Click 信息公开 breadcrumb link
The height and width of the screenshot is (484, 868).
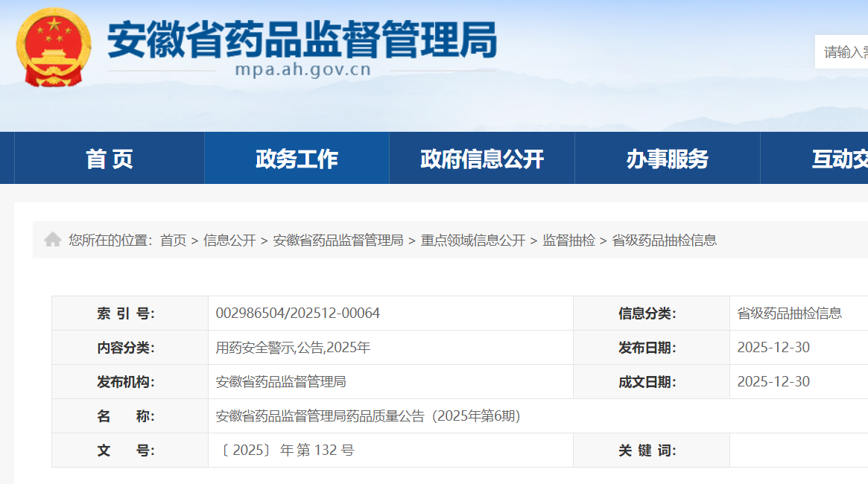[x=229, y=241]
